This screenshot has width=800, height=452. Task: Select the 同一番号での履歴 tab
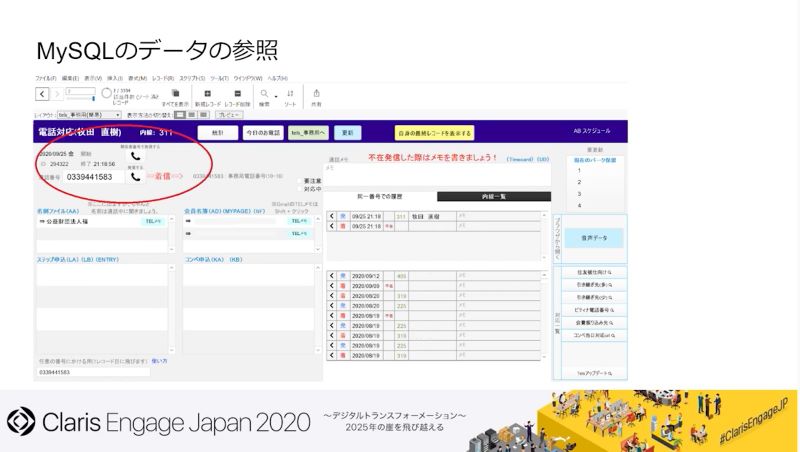point(380,196)
